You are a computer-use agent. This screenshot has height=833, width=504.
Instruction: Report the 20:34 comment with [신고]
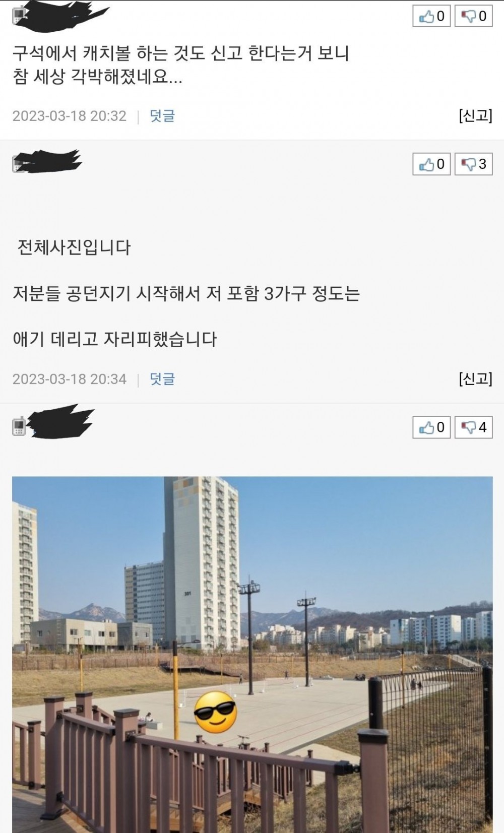[475, 378]
